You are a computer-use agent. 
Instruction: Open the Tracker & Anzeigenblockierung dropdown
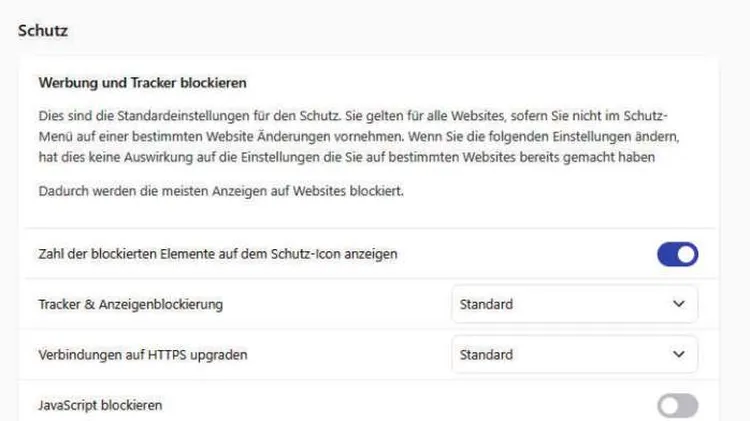(x=574, y=304)
